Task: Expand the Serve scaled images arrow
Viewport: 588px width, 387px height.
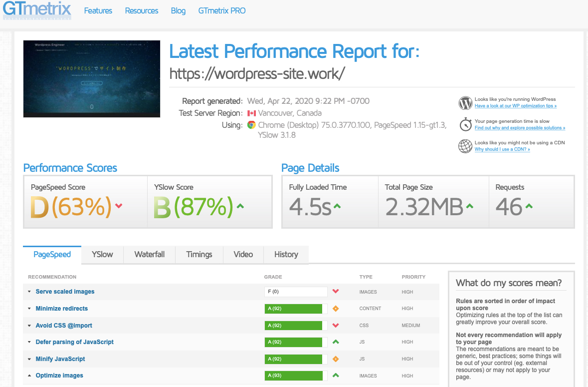Action: click(x=29, y=292)
